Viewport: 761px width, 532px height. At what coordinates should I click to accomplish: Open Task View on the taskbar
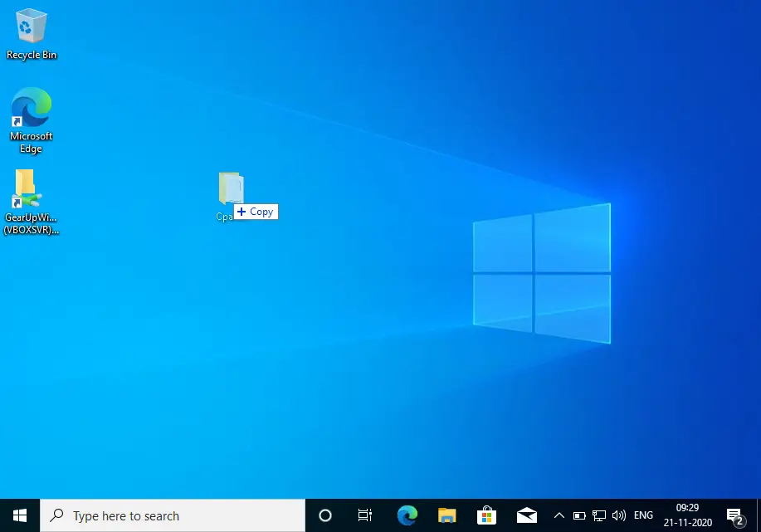(365, 515)
